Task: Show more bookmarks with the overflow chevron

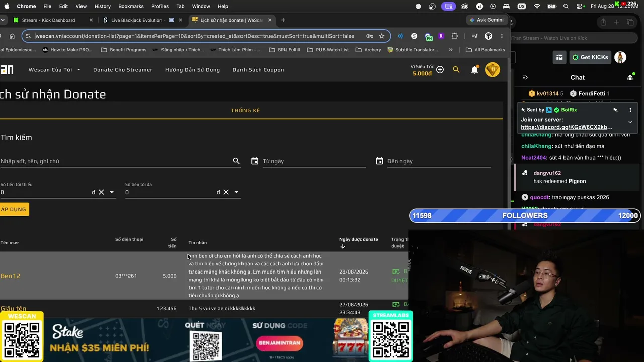Action: 450,50
